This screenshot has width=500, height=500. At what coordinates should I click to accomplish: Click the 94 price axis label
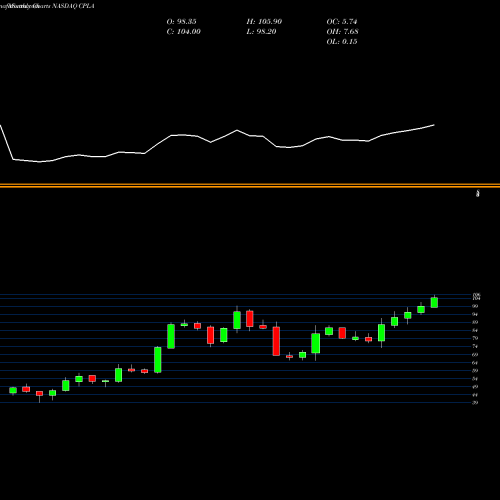475,314
